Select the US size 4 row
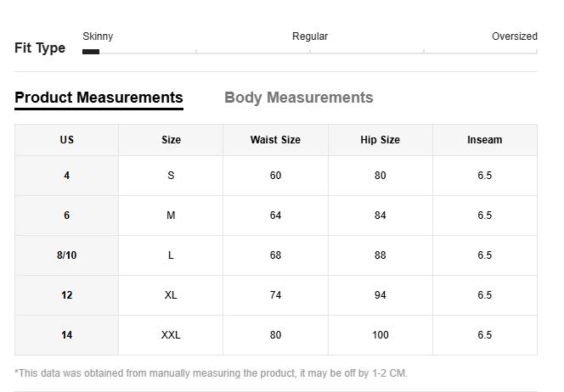Screen dimensions: 564x392 66,176
